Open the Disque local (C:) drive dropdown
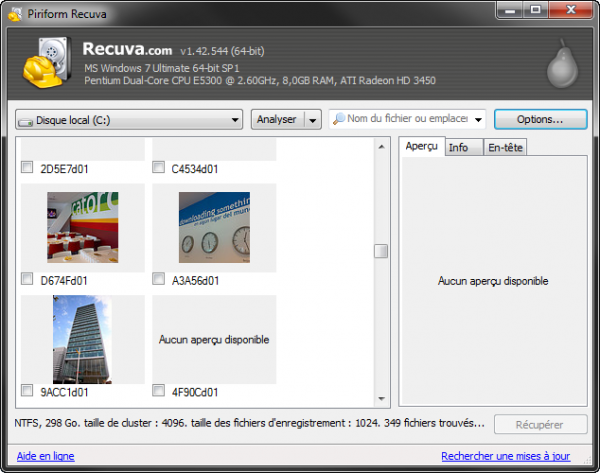This screenshot has width=600, height=473. pyautogui.click(x=235, y=119)
